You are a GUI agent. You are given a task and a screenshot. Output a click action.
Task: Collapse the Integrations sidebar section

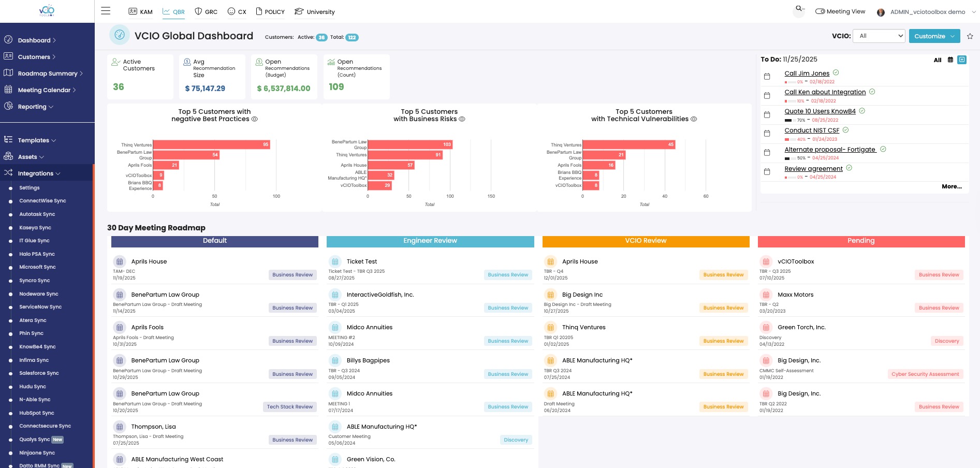click(39, 173)
